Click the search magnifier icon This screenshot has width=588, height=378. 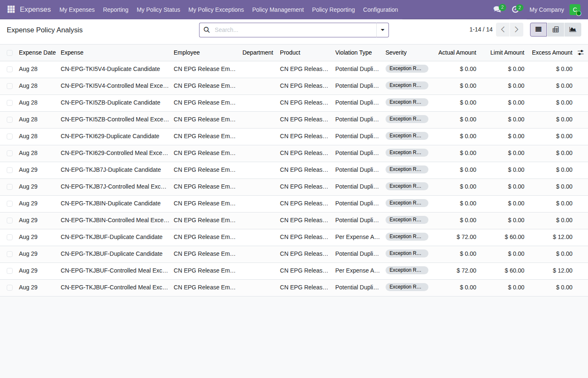click(207, 30)
